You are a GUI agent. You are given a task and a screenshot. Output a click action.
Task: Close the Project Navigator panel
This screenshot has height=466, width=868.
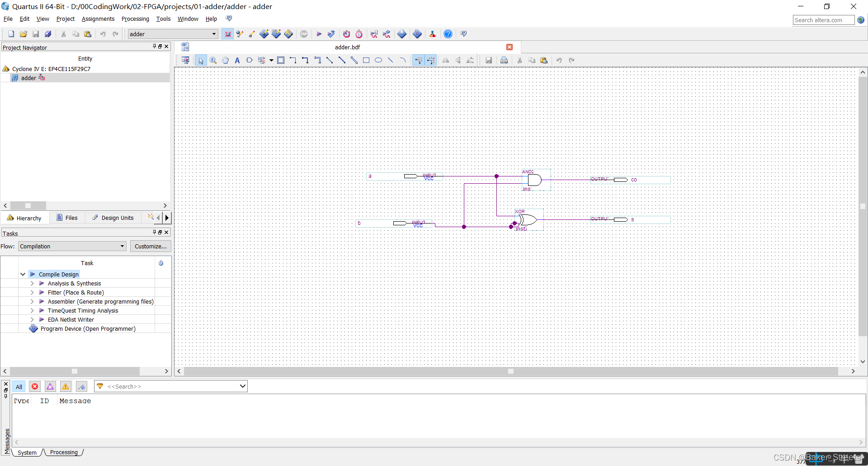click(x=166, y=46)
